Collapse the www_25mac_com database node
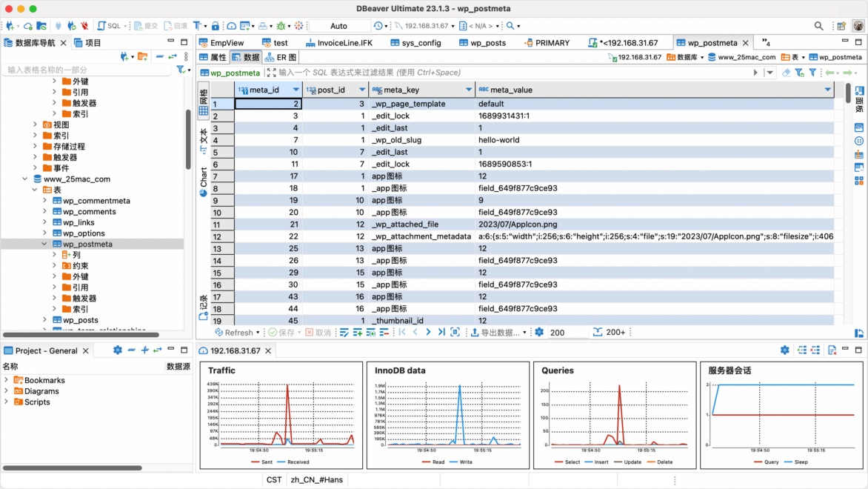The image size is (868, 489). [25, 179]
